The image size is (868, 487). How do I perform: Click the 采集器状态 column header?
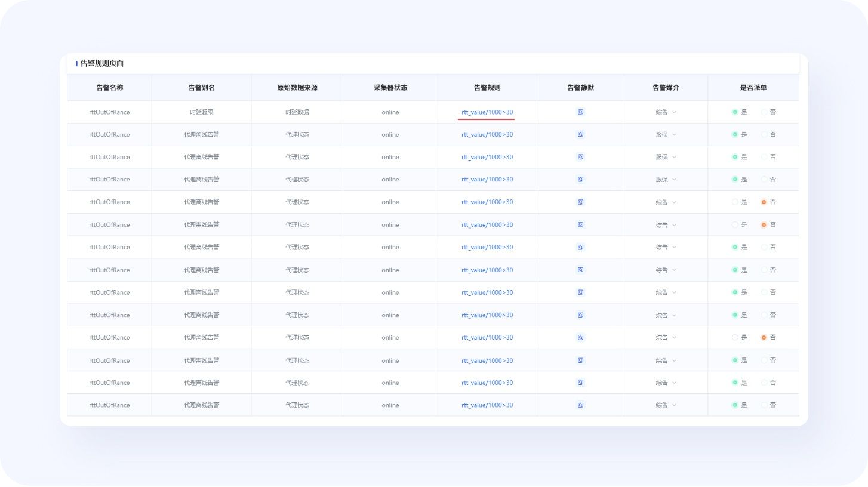click(390, 87)
